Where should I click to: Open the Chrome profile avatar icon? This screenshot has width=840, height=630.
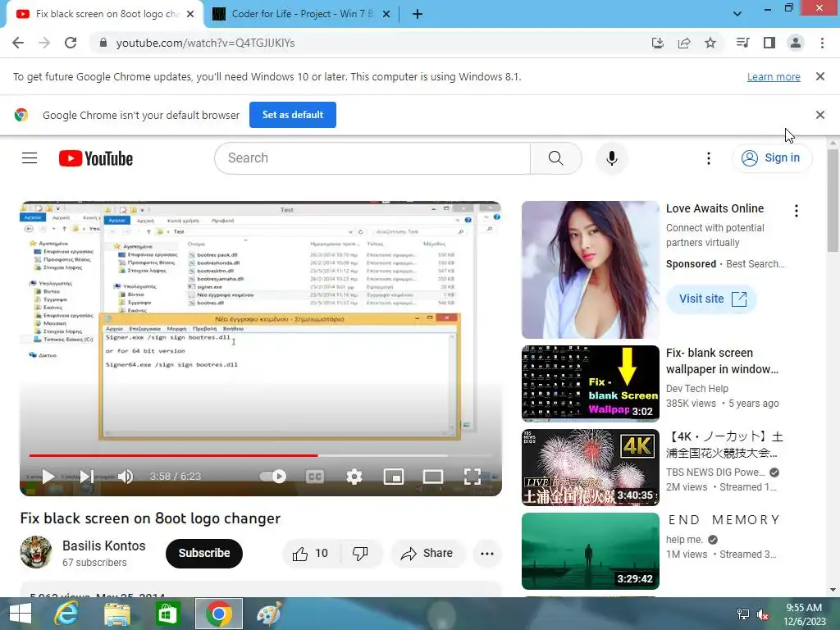(795, 43)
